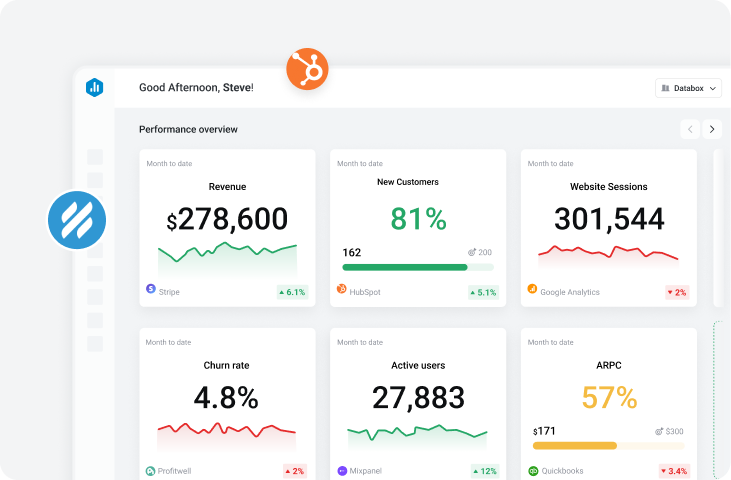Click the Google Analytics icon on Website Sessions
Image resolution: width=731 pixels, height=480 pixels.
tap(533, 290)
